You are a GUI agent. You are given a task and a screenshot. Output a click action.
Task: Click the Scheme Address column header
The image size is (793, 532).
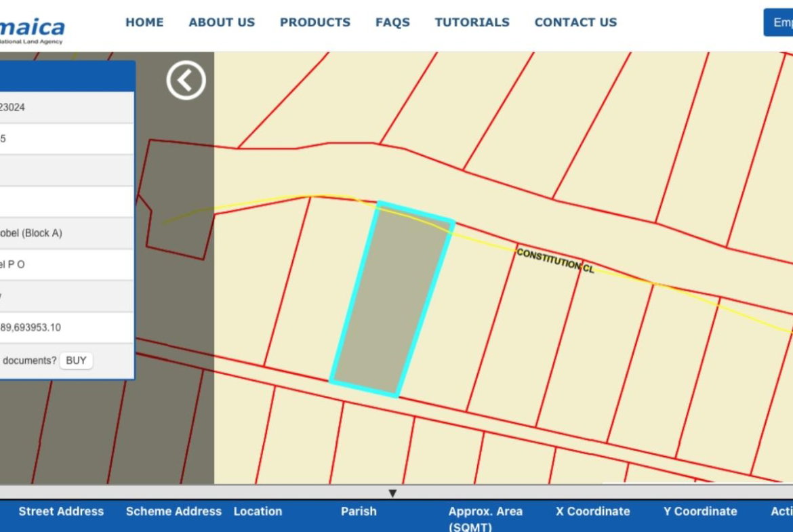coord(174,511)
